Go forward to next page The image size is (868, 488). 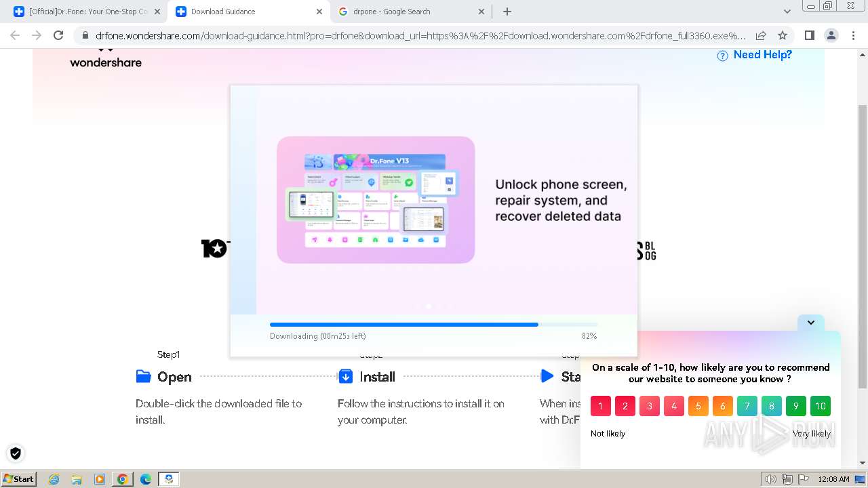point(37,36)
